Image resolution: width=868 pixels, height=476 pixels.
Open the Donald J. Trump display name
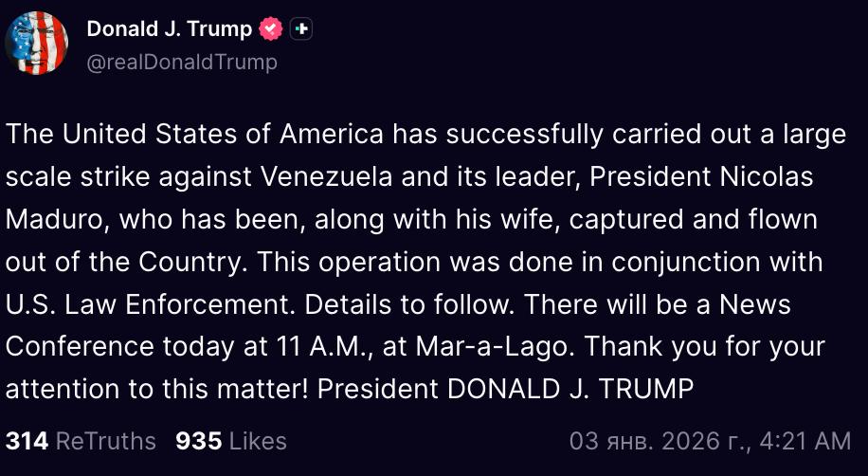tap(170, 29)
